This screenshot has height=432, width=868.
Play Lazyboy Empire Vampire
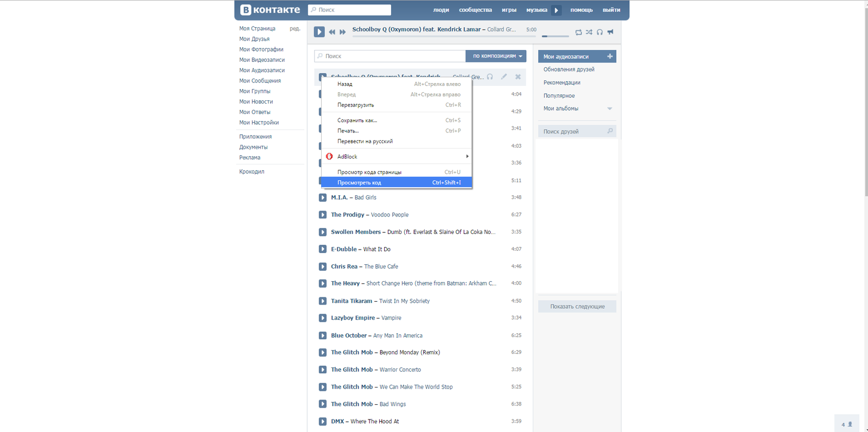tap(323, 318)
